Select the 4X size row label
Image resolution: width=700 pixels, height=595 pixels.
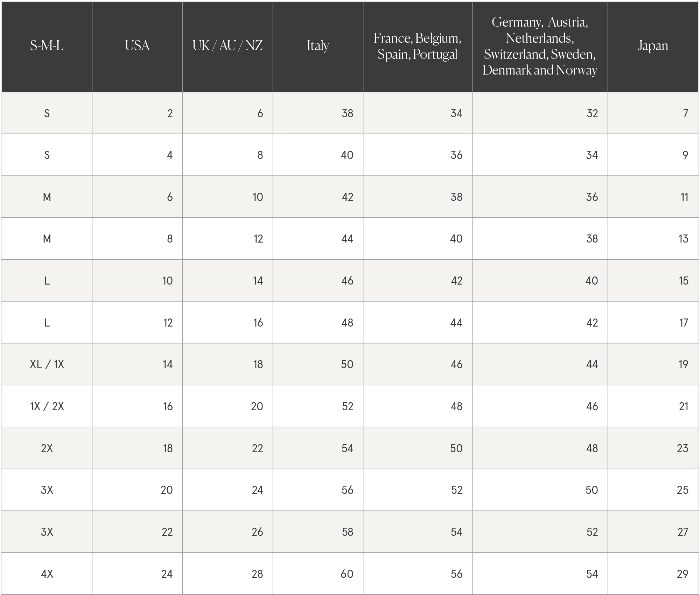coord(47,574)
